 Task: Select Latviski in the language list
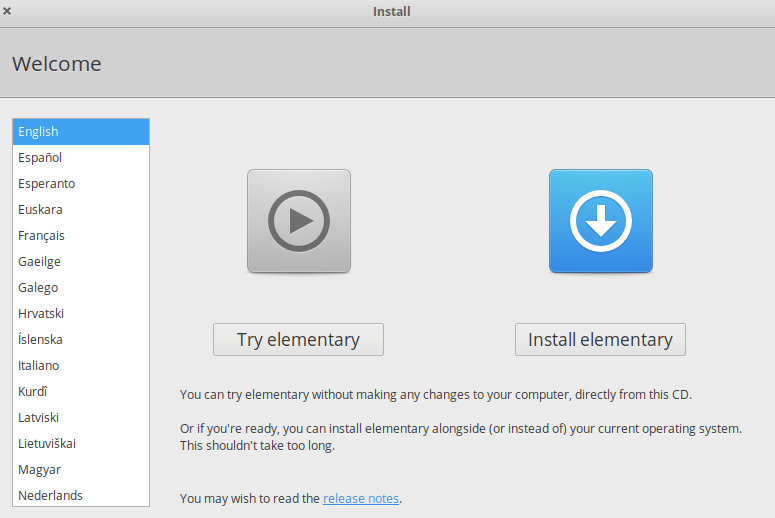click(81, 418)
